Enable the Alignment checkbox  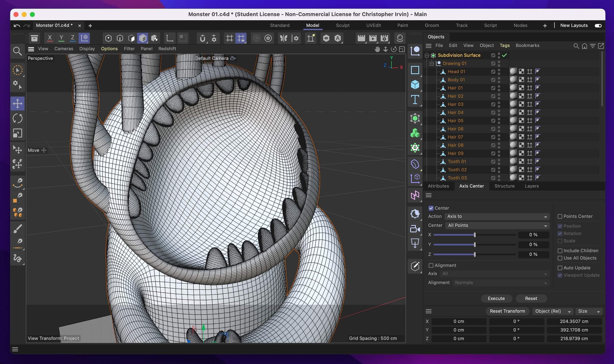[x=431, y=265]
